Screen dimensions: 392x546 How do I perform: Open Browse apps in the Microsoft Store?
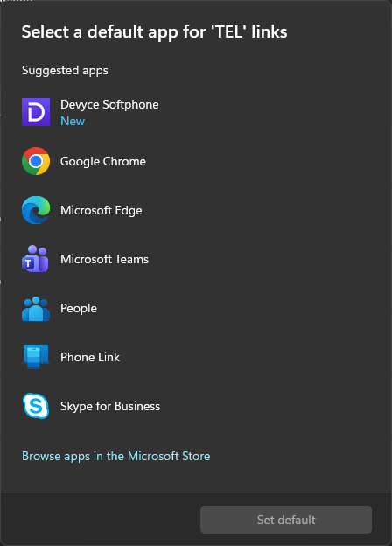click(x=115, y=456)
